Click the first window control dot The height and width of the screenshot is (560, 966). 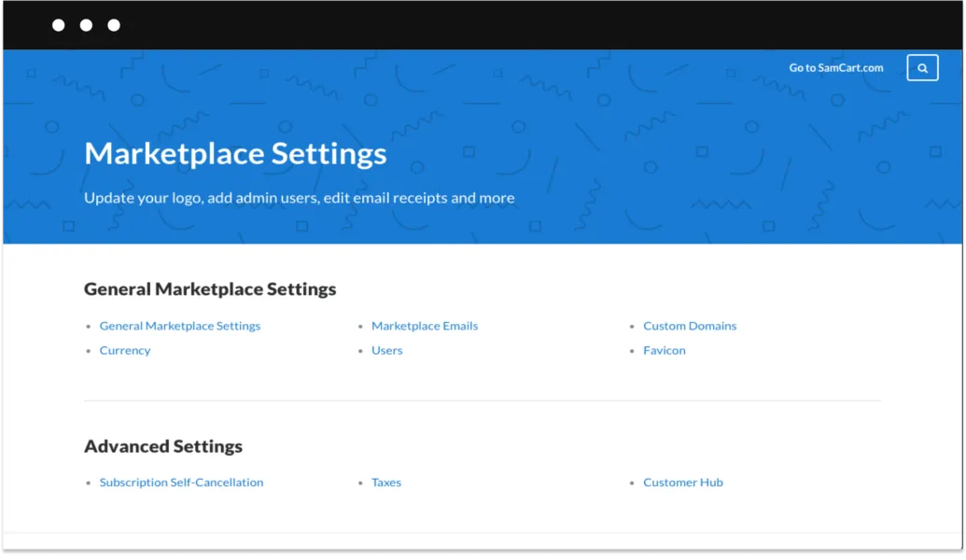[59, 25]
